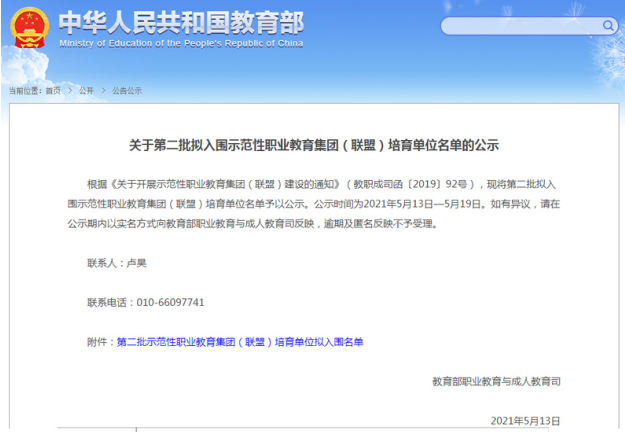Open the 公告公示 breadcrumb link

click(127, 90)
